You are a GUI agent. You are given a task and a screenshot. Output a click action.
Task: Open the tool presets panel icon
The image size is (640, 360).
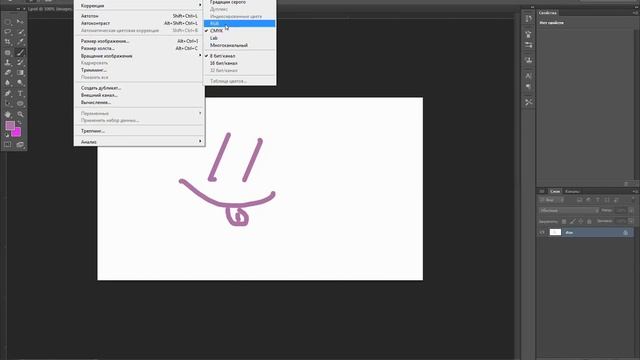[529, 102]
